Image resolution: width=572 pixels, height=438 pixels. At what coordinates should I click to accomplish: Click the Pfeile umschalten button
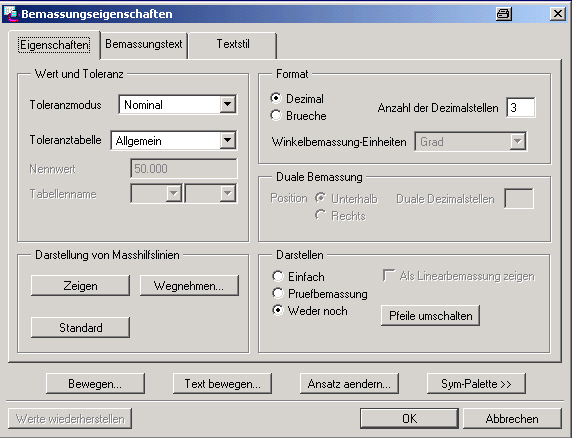pyautogui.click(x=430, y=315)
